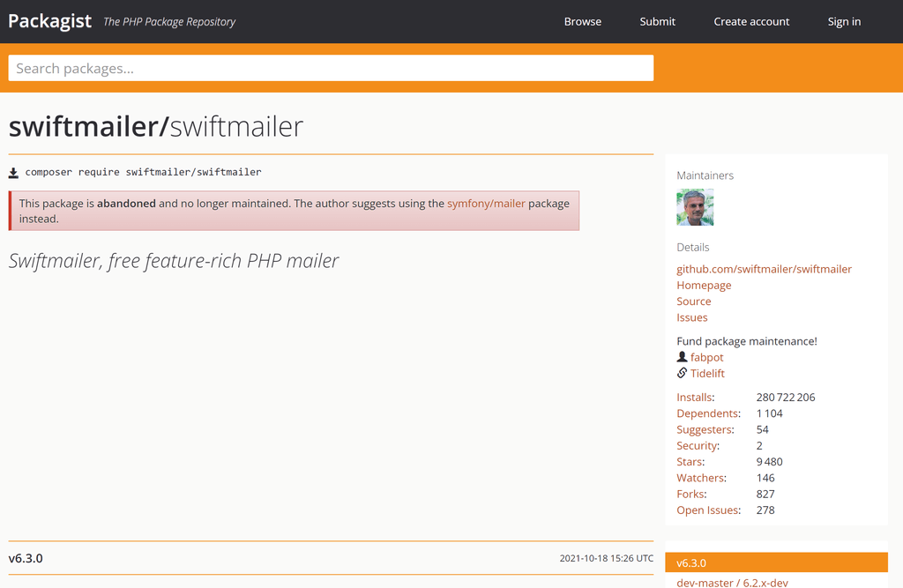Image resolution: width=903 pixels, height=588 pixels.
Task: Click the 280 722 206 installs value
Action: pos(786,398)
